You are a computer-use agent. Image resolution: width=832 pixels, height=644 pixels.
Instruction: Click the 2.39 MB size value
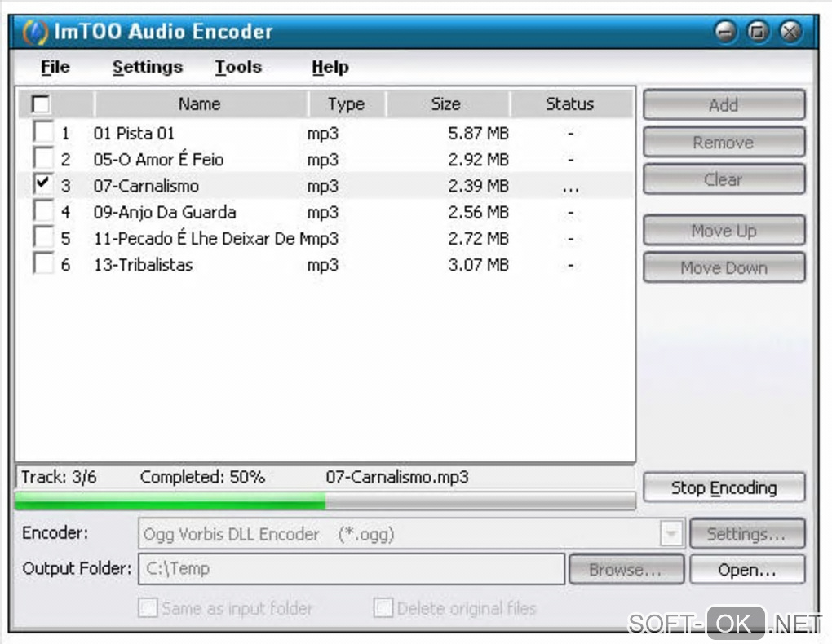click(478, 186)
